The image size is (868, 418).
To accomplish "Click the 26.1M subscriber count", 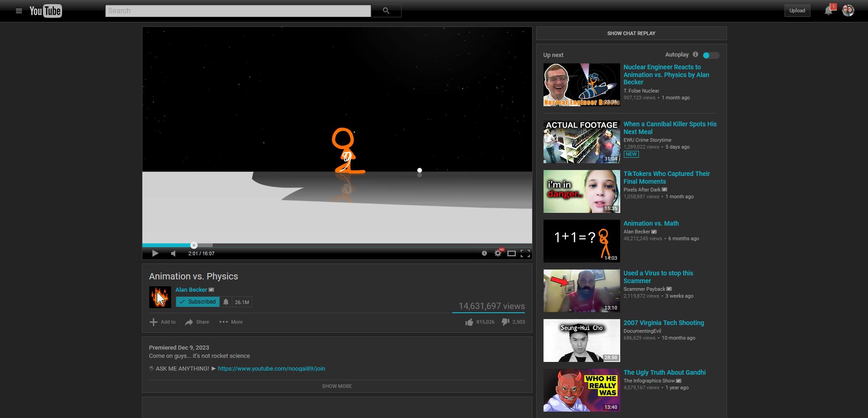I will 242,302.
